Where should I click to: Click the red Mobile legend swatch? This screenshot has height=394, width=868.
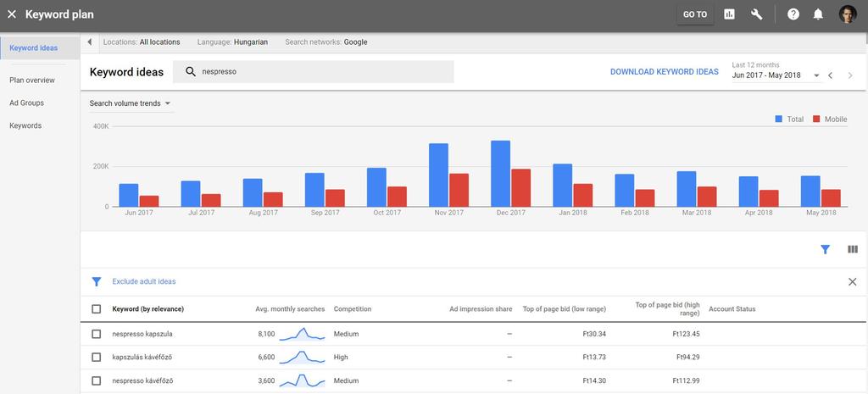816,119
